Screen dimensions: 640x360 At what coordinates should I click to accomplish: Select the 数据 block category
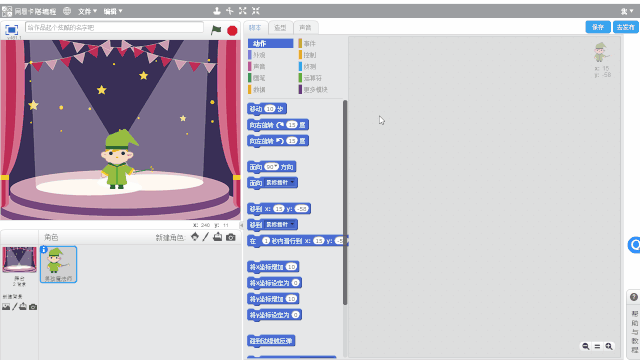tap(271, 89)
